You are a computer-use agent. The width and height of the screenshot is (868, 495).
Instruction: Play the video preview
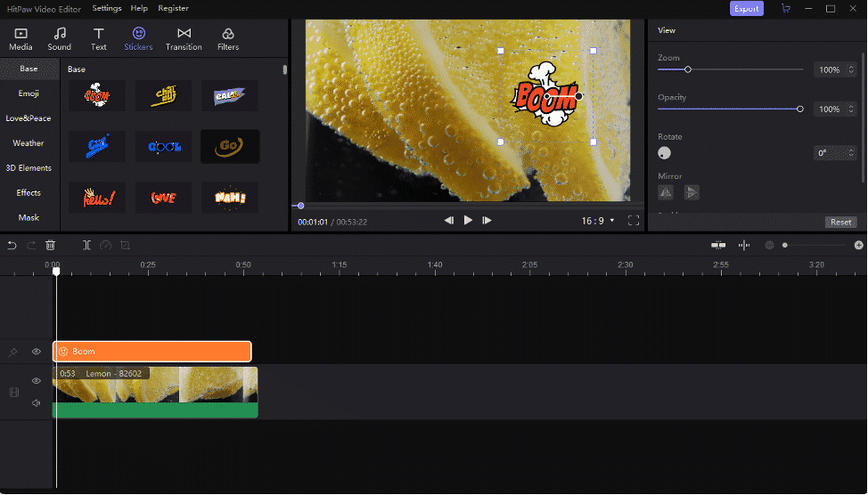point(468,220)
